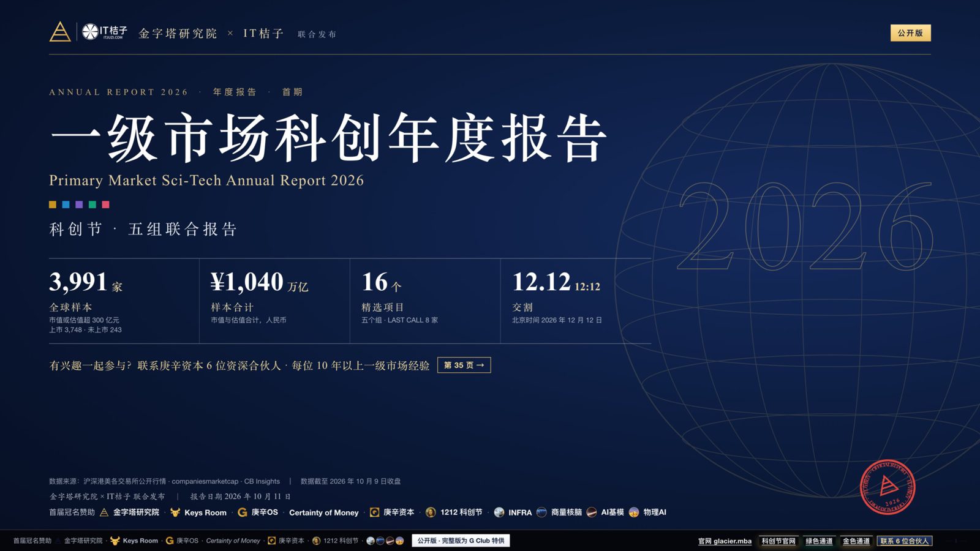Image resolution: width=980 pixels, height=551 pixels.
Task: Click the round icon beside AI基模
Action: pos(592,512)
